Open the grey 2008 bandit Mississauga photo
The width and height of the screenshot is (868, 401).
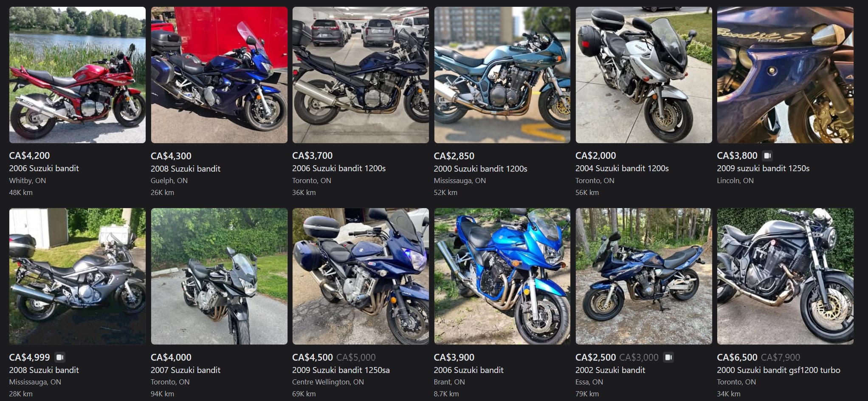77,276
